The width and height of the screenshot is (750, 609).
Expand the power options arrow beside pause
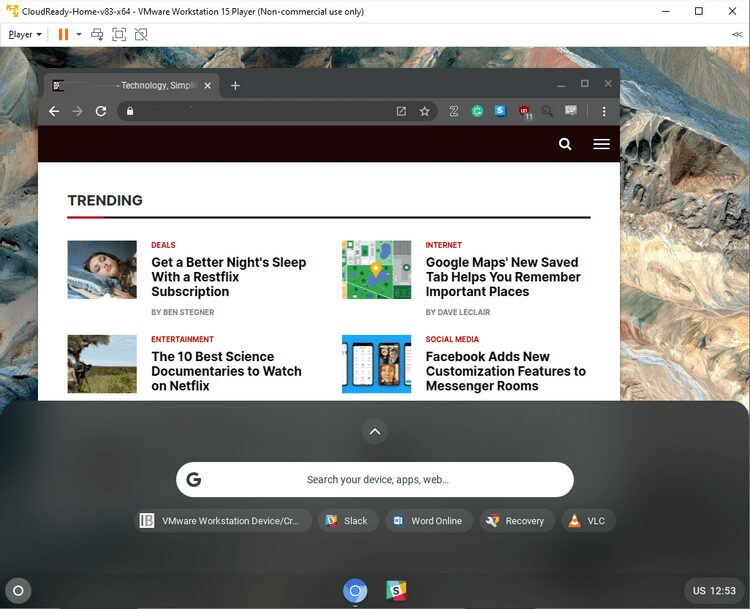pos(79,34)
